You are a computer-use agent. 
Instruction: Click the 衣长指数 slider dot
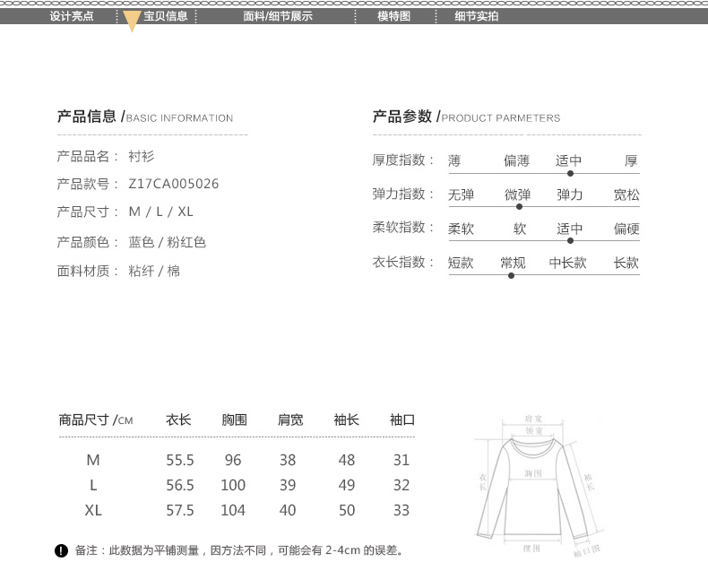tap(511, 275)
